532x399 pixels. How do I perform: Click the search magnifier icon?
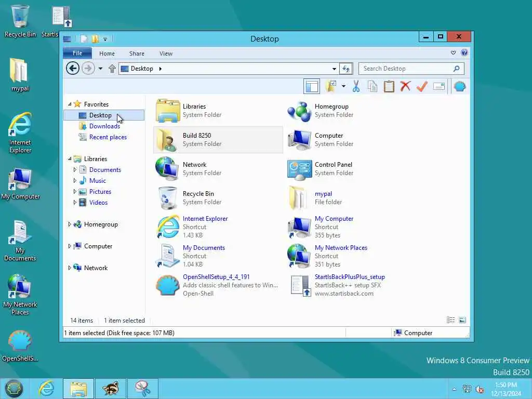coord(456,69)
